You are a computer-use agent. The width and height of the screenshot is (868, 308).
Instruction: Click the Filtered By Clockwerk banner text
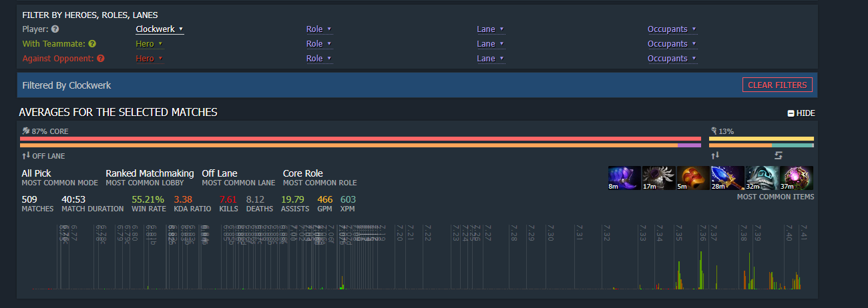pos(67,85)
